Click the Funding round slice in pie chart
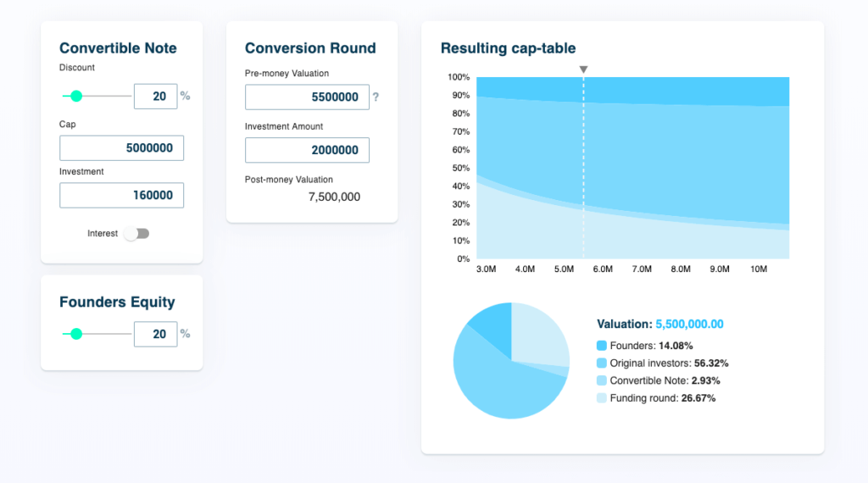Viewport: 868px width, 483px height. point(538,335)
